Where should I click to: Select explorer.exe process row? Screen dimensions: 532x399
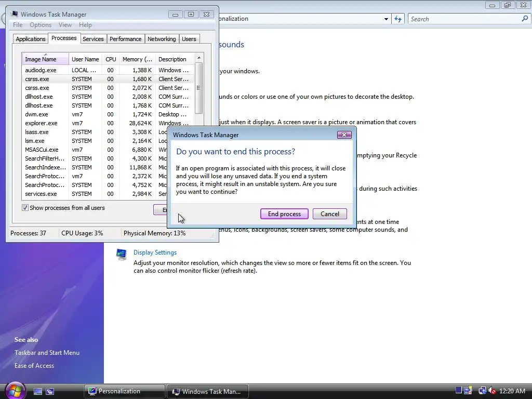click(x=108, y=123)
